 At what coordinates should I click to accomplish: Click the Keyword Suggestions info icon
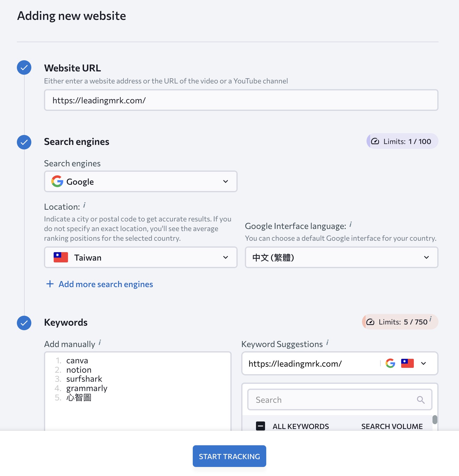[x=327, y=343]
